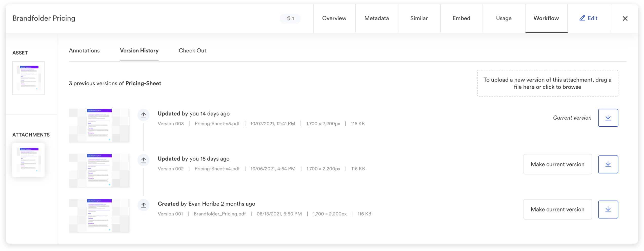This screenshot has width=644, height=251.
Task: Make Version 001 the current version
Action: [x=557, y=209]
